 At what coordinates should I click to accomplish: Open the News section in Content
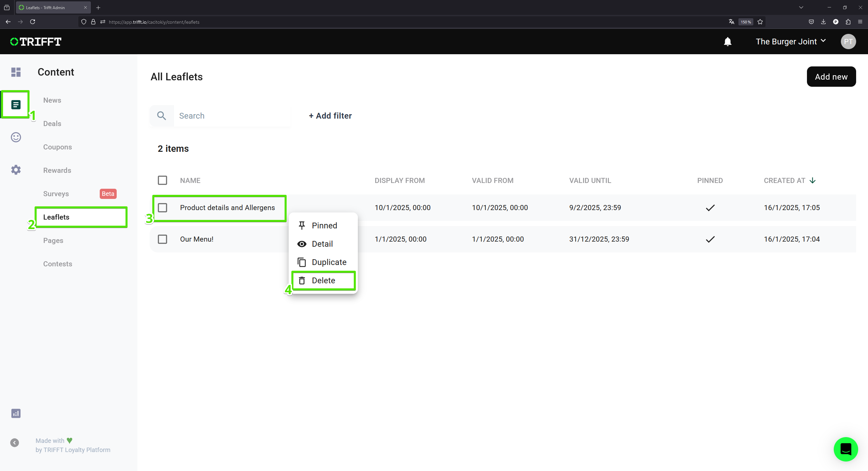coord(52,100)
